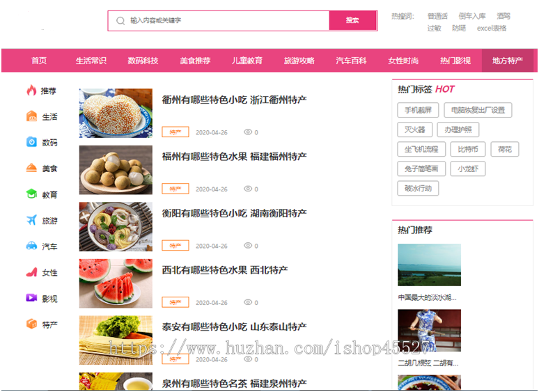Open article 衡阳有哪些特色小吃 湖南衡阳特产
This screenshot has width=539, height=392.
tap(234, 213)
